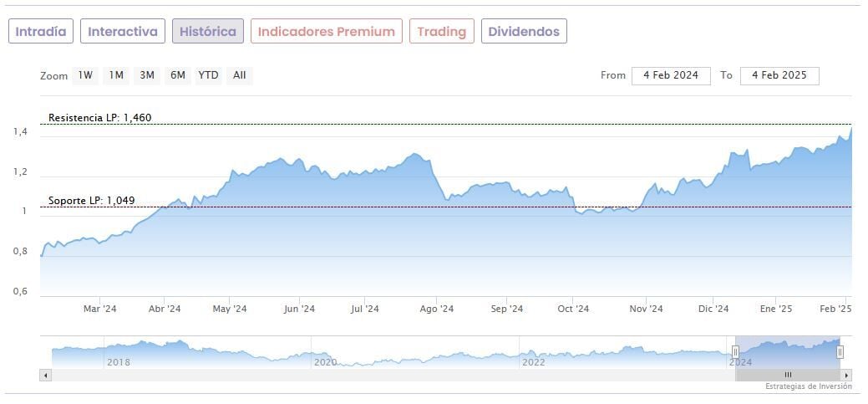Grab the right navigator range handle

pyautogui.click(x=840, y=352)
